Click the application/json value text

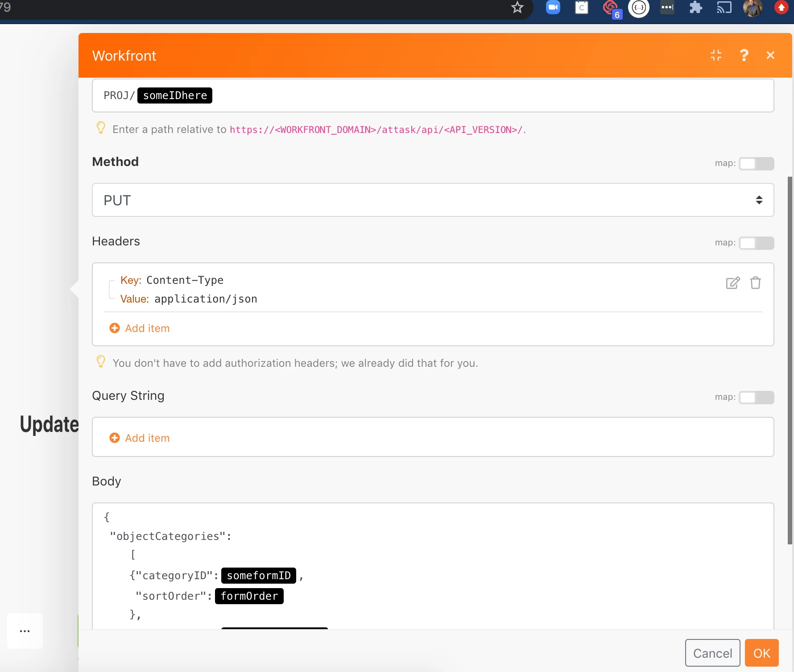206,299
